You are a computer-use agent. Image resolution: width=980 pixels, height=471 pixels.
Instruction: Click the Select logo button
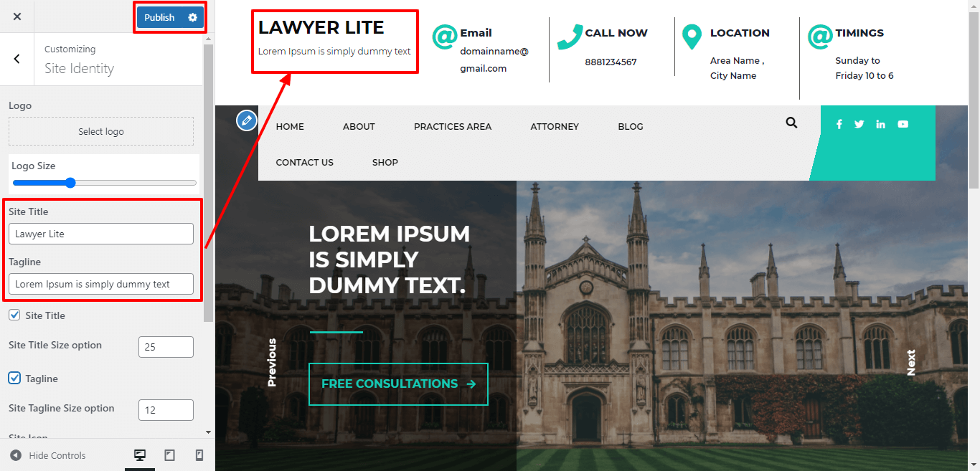tap(101, 132)
